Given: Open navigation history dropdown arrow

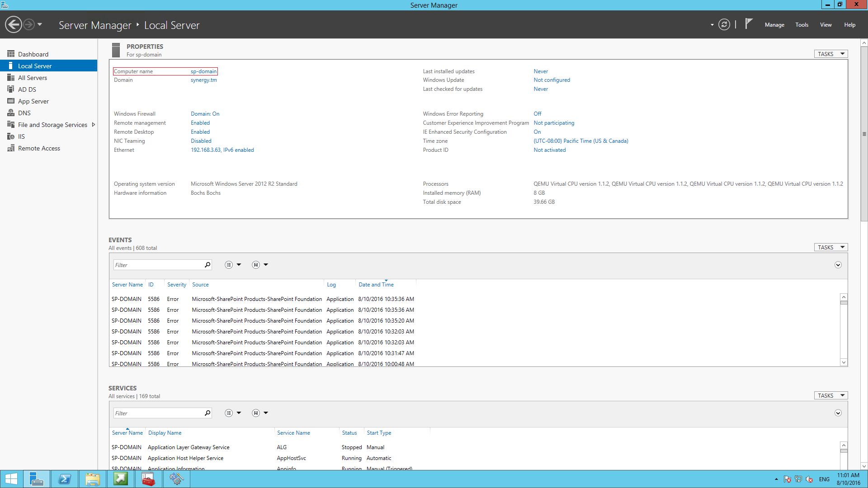Looking at the screenshot, I should 40,24.
